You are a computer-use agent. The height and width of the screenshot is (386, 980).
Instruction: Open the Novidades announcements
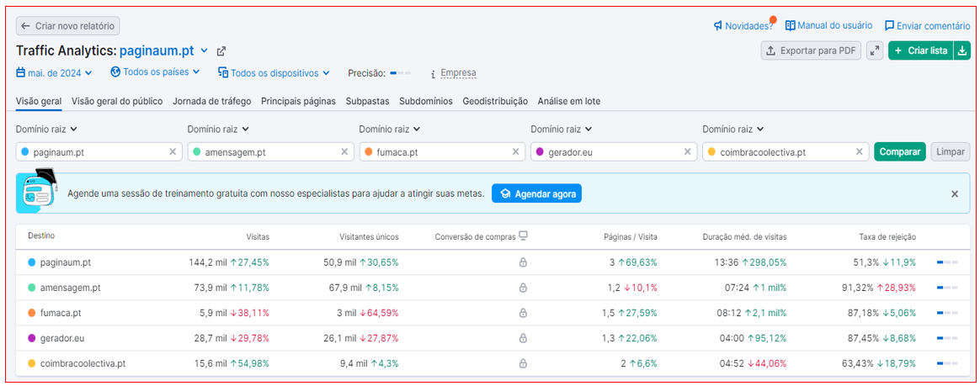(743, 26)
